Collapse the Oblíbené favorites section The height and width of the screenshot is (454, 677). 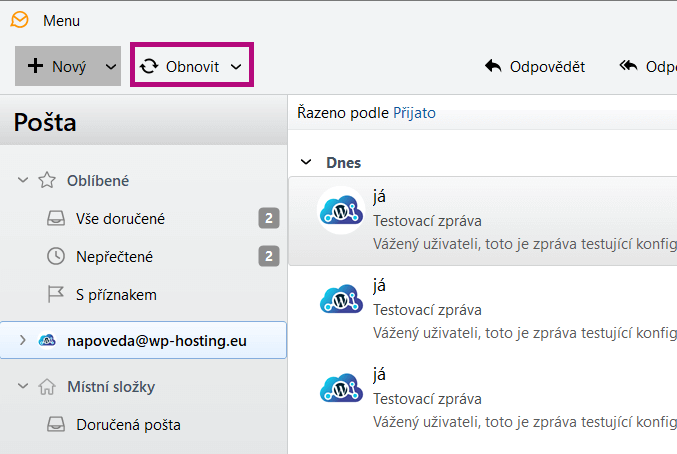coord(23,180)
